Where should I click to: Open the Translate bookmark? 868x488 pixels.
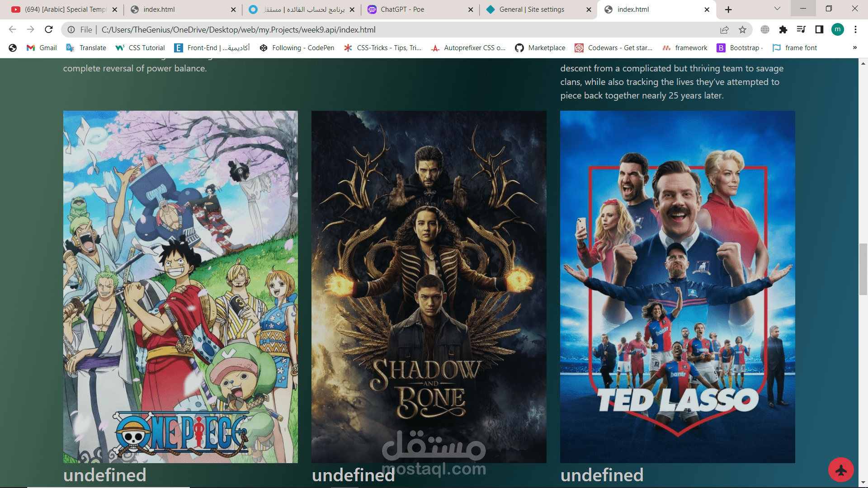point(86,48)
